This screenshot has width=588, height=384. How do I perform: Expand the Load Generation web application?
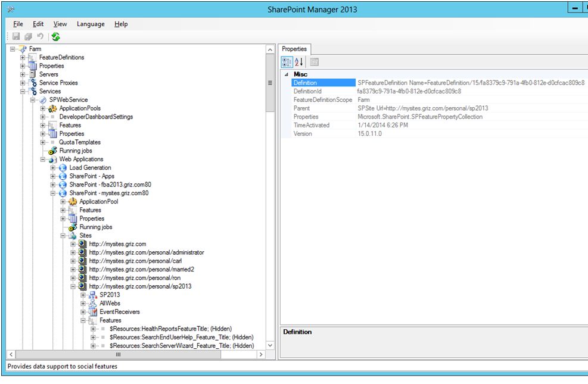point(53,167)
